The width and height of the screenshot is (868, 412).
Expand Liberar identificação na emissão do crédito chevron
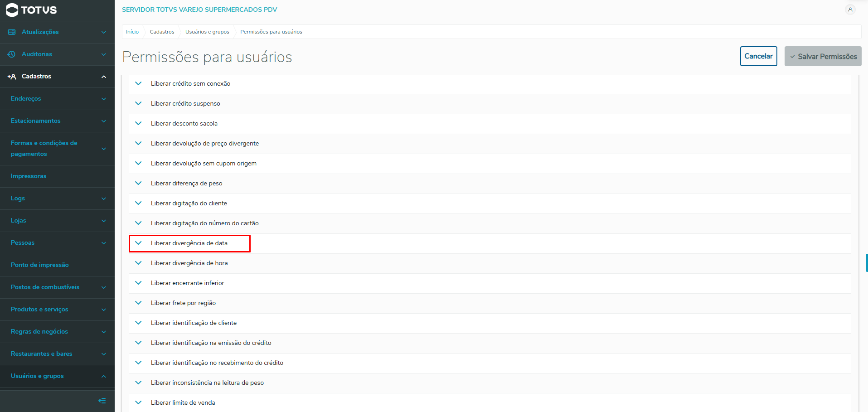(138, 343)
